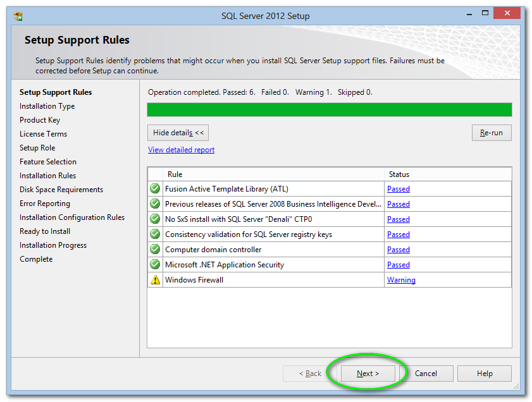The height and width of the screenshot is (402, 532).
Task: Click green check icon beside Fusion Active Template Library
Action: (155, 188)
